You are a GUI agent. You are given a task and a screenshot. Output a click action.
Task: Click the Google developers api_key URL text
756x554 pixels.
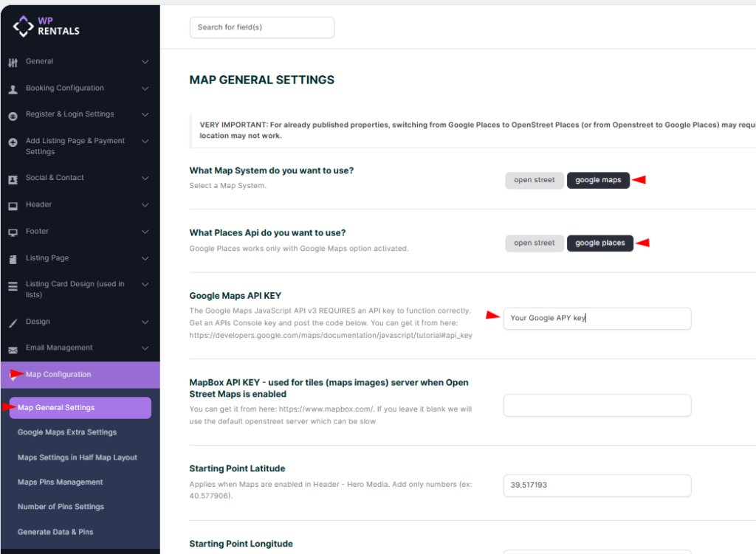pos(331,336)
